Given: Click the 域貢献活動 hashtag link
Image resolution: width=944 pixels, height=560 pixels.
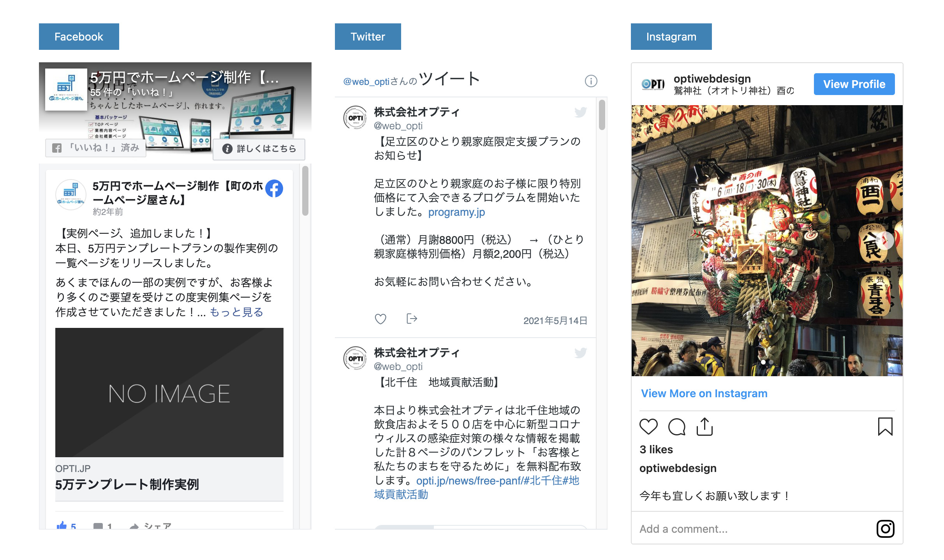Looking at the screenshot, I should click(401, 495).
